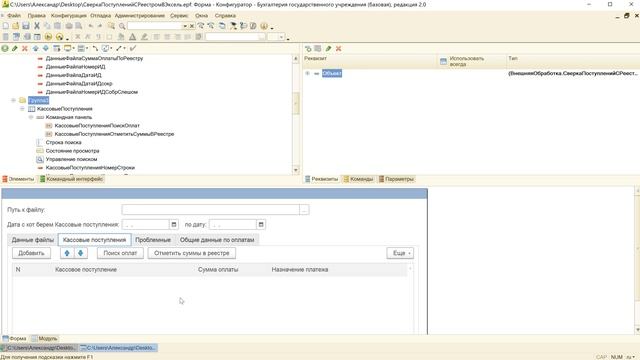The height and width of the screenshot is (360, 640).
Task: Click the blue Move down arrow above elements tree
Action: pos(46,48)
